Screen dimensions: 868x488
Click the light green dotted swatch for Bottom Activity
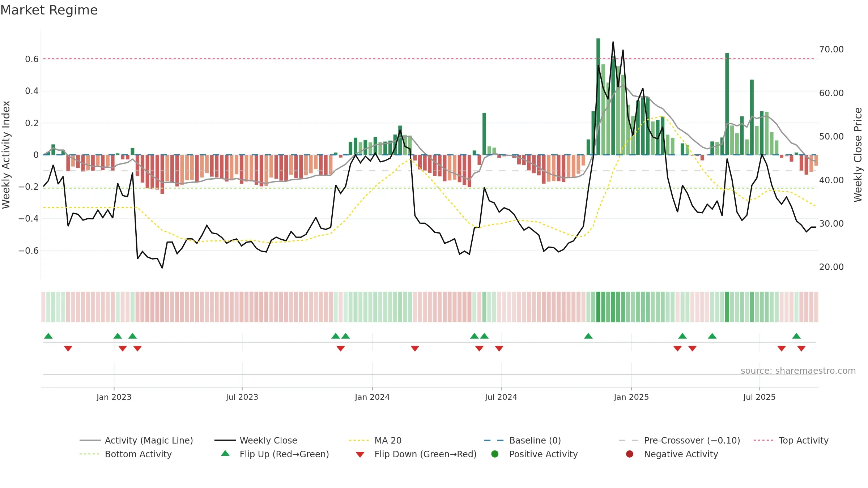[x=90, y=454]
